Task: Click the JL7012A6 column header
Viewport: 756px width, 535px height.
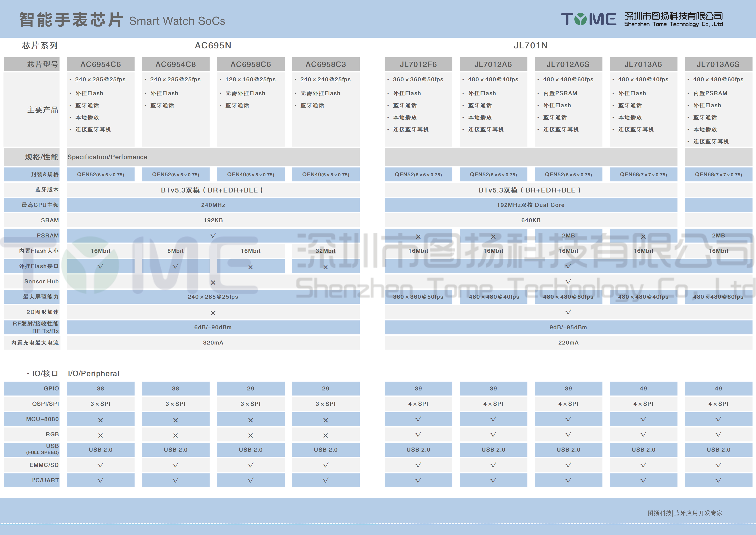Action: pos(493,64)
